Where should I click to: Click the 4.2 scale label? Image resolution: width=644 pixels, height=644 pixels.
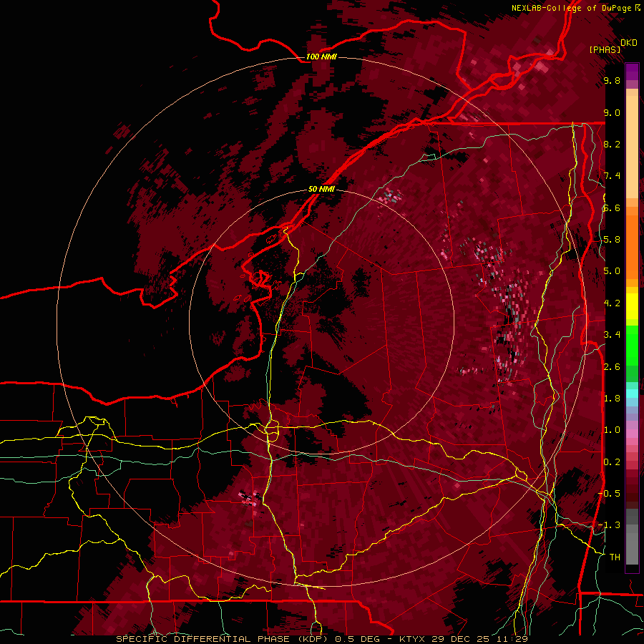point(612,303)
